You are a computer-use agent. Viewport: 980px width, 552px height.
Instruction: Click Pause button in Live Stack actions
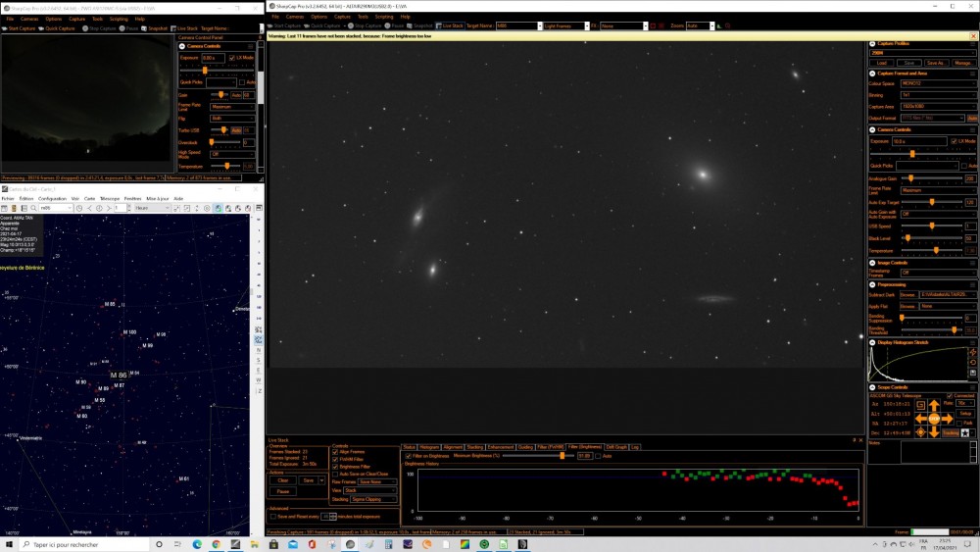[283, 491]
